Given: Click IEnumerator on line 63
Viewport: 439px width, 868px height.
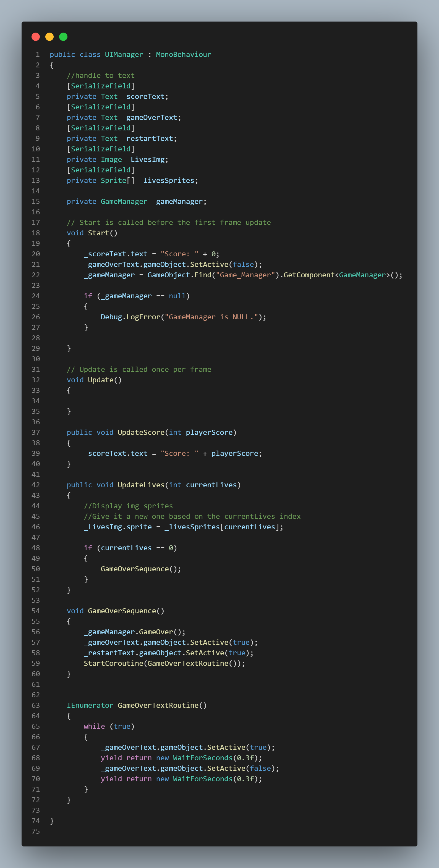Looking at the screenshot, I should [90, 706].
